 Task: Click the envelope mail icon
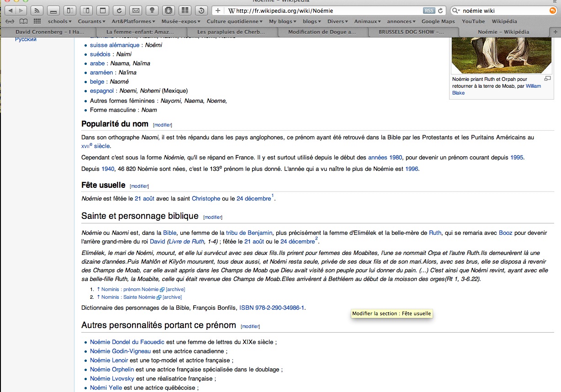[x=135, y=10]
